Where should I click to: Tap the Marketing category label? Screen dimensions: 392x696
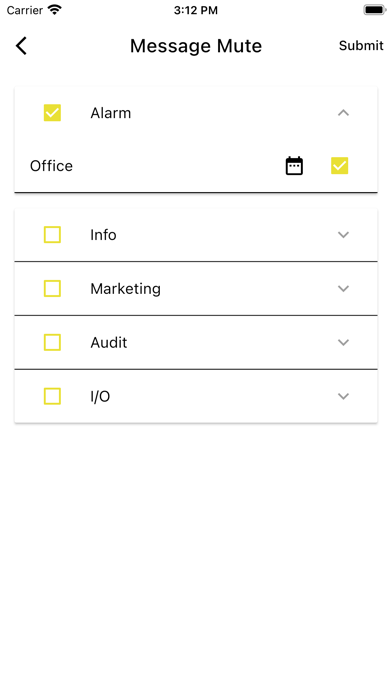pyautogui.click(x=126, y=289)
